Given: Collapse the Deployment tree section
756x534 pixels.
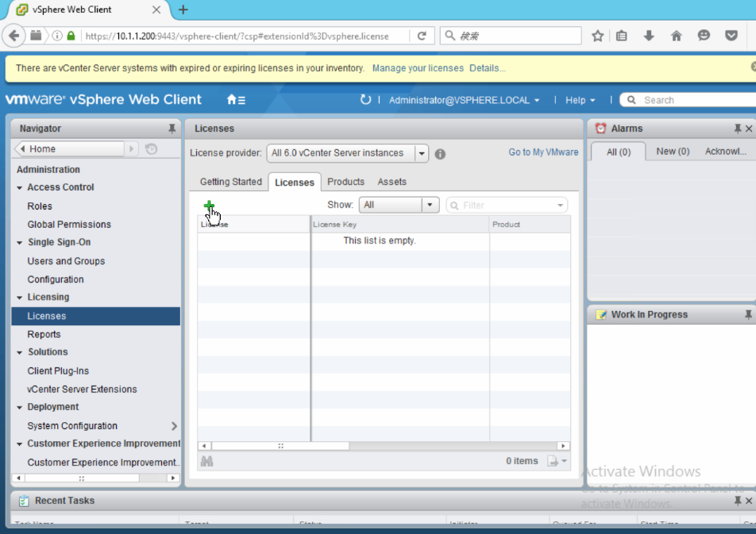Looking at the screenshot, I should pos(20,407).
